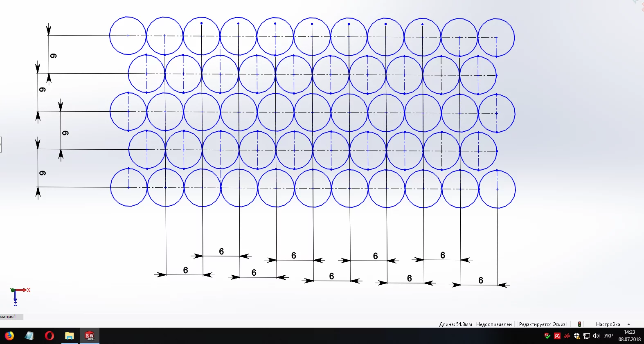The width and height of the screenshot is (644, 344).
Task: Open Opera browser from the taskbar
Action: tap(49, 336)
